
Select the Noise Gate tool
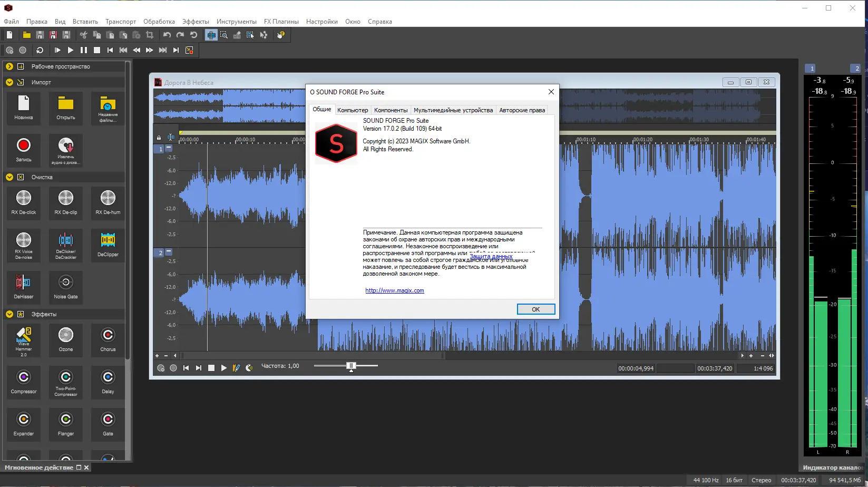(65, 287)
